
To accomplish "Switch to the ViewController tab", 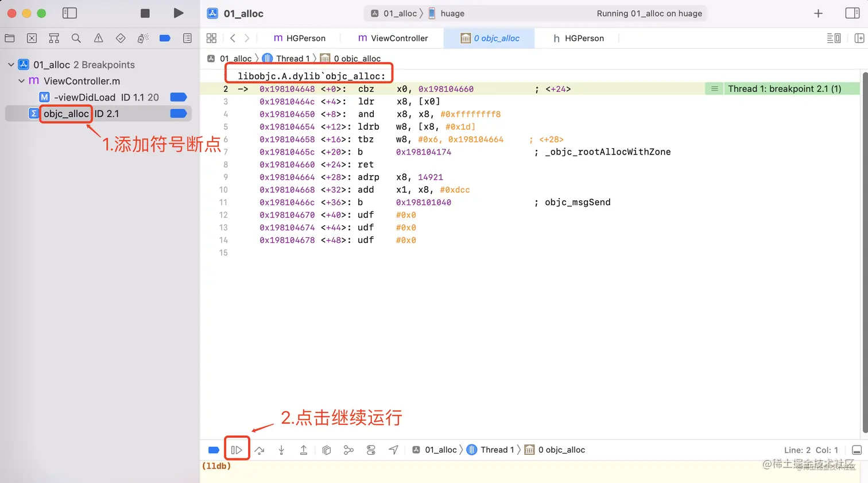I will coord(393,38).
